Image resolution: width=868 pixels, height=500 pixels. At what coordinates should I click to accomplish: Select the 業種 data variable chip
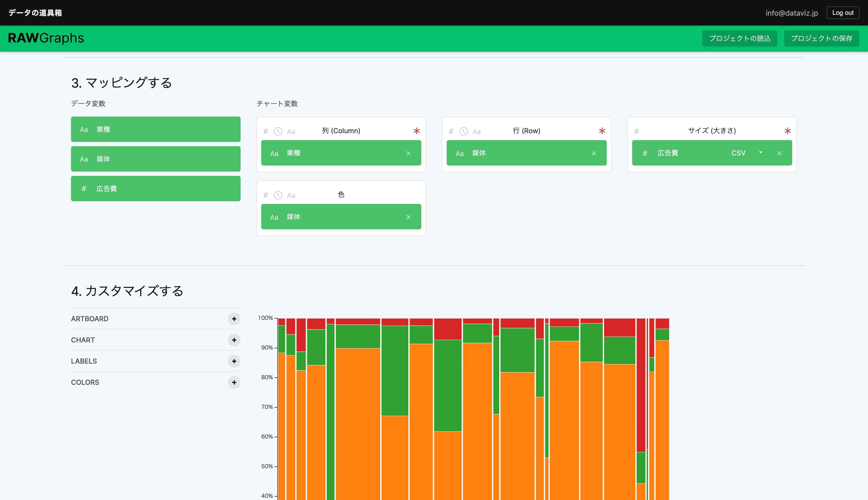156,129
